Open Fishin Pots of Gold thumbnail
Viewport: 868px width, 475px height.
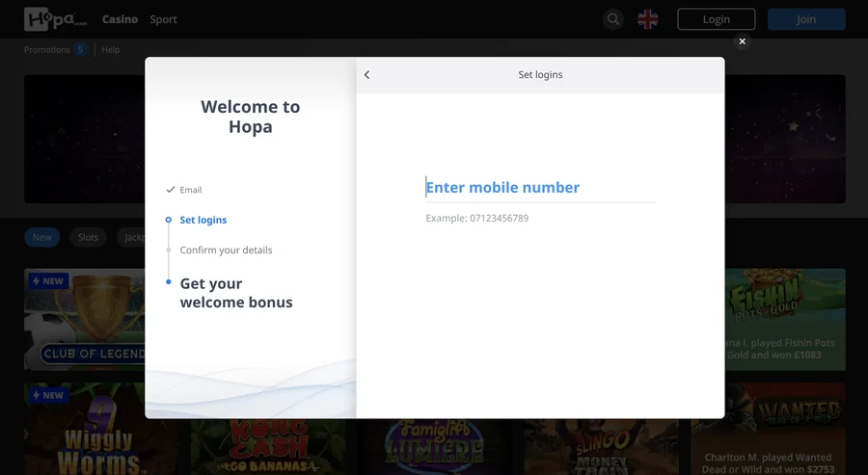[785, 319]
